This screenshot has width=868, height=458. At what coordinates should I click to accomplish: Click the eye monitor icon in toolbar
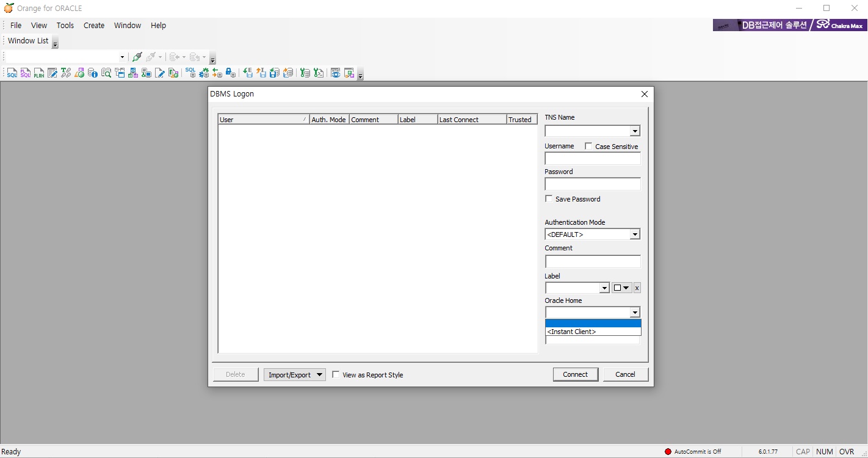[x=335, y=73]
